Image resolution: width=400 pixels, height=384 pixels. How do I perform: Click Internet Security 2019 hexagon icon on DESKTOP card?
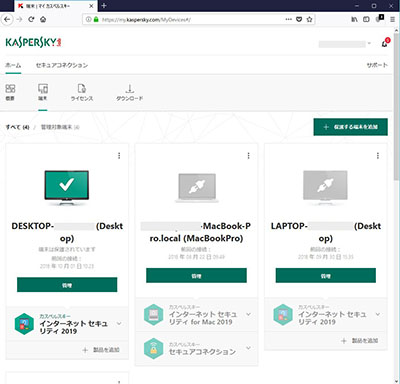[x=24, y=324]
